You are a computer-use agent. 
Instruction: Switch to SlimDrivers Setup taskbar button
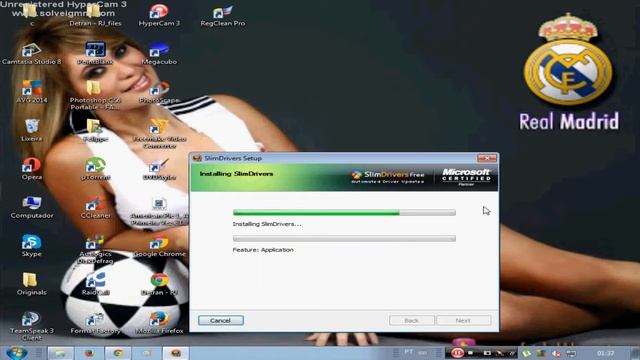(176, 353)
